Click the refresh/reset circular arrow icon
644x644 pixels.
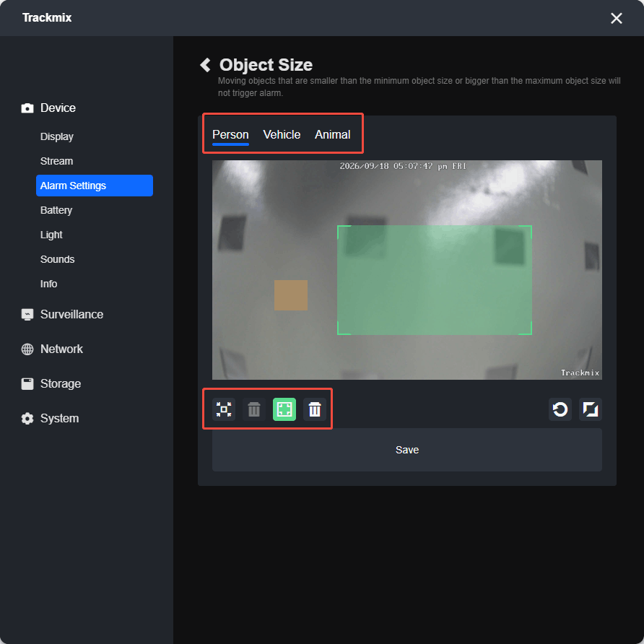[x=560, y=409]
